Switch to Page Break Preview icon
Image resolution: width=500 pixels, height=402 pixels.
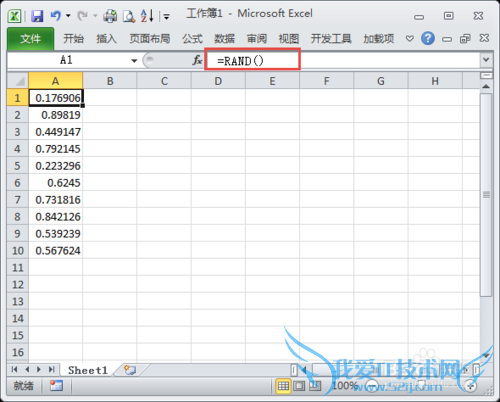315,386
